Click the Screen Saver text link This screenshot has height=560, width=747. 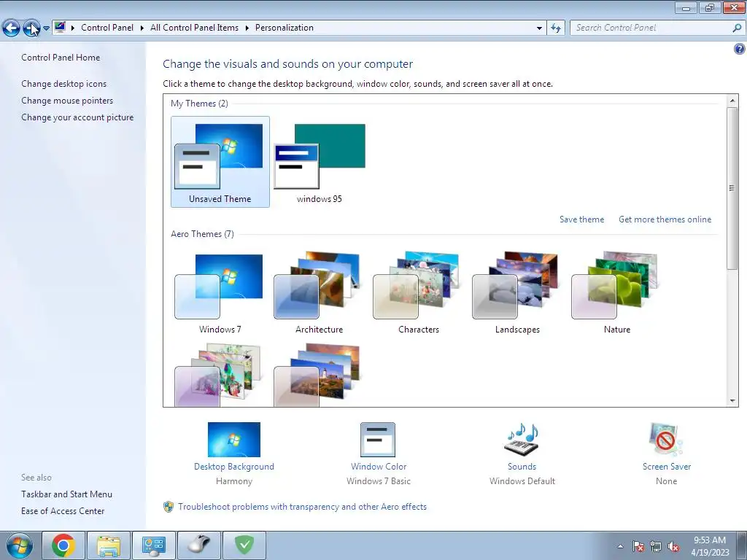tap(667, 467)
